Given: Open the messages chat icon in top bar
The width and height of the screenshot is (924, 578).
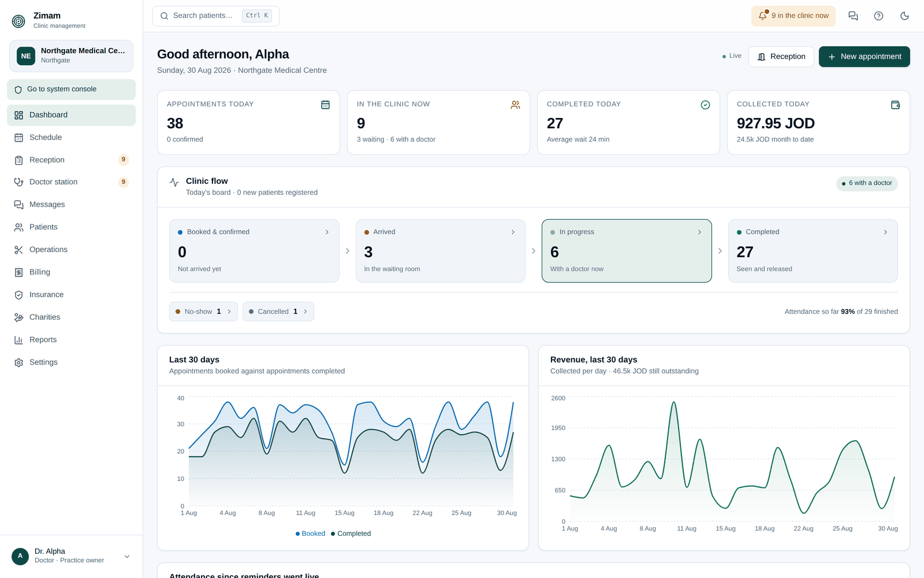Looking at the screenshot, I should pyautogui.click(x=853, y=16).
